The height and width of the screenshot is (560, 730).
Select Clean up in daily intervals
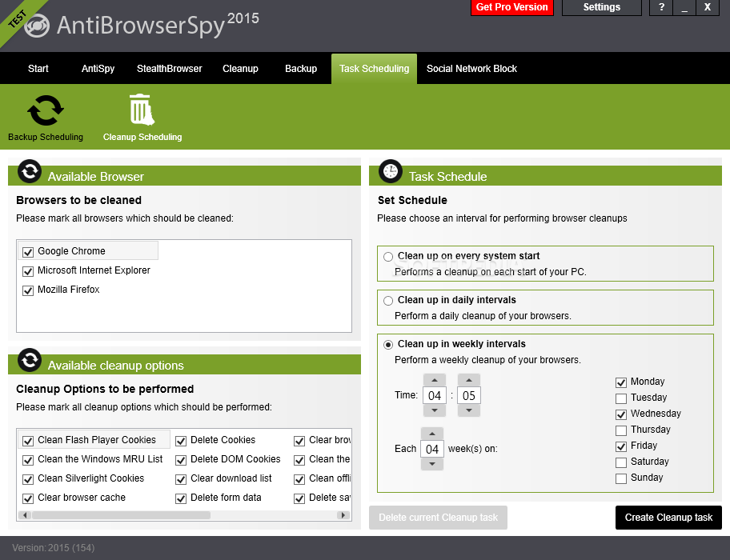(387, 301)
